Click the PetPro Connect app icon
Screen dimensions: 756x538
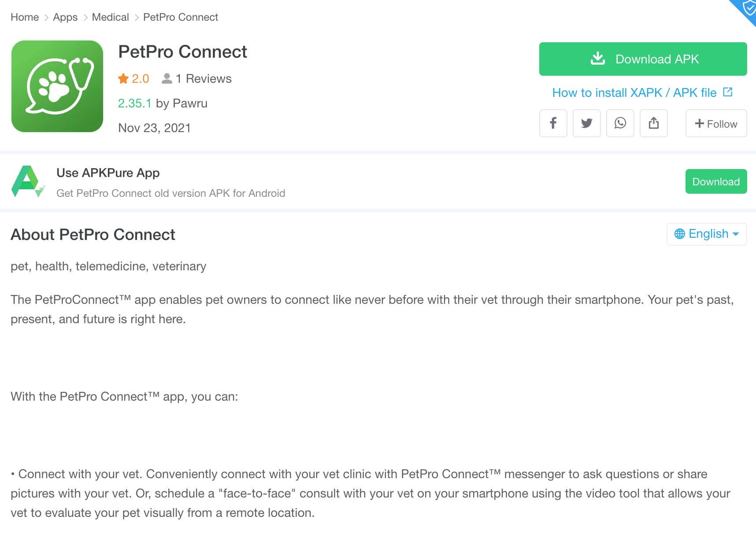[57, 86]
